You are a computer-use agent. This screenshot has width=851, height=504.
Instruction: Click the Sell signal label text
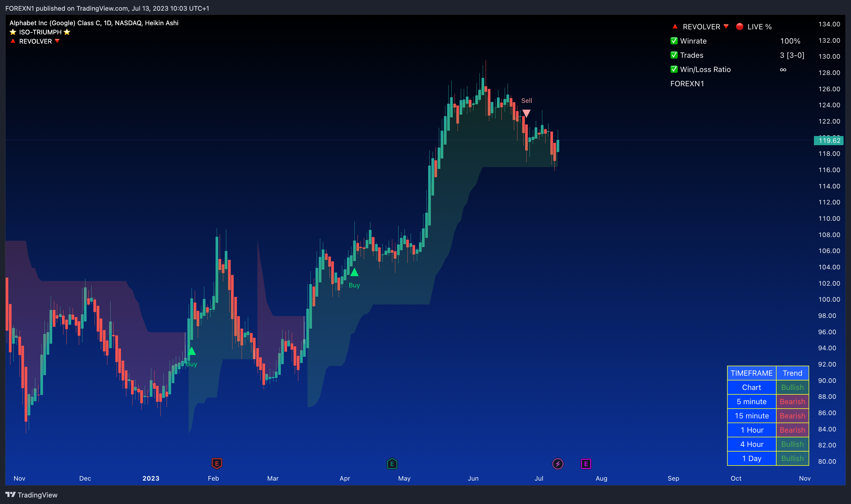point(526,100)
